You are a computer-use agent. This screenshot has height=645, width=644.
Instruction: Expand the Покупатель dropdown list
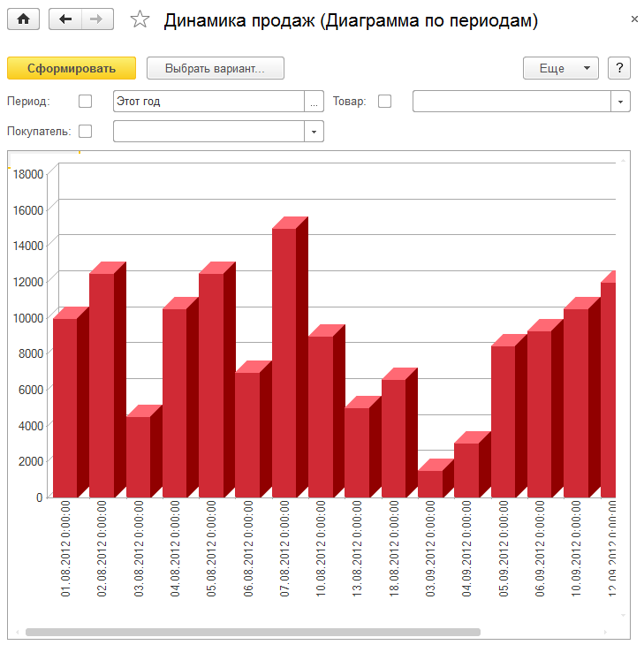(x=314, y=132)
